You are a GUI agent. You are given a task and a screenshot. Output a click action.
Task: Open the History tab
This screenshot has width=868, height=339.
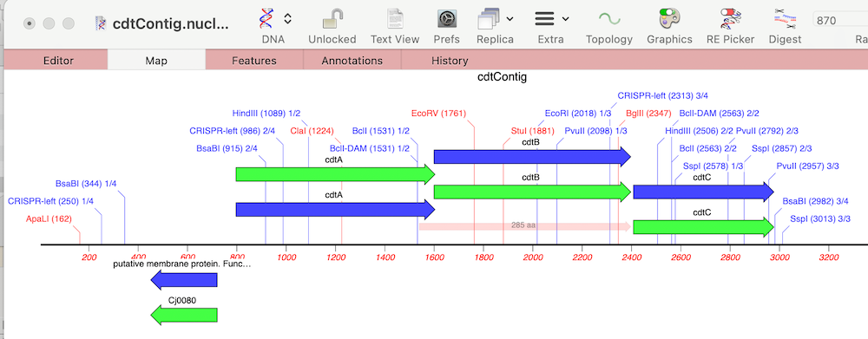click(x=450, y=61)
